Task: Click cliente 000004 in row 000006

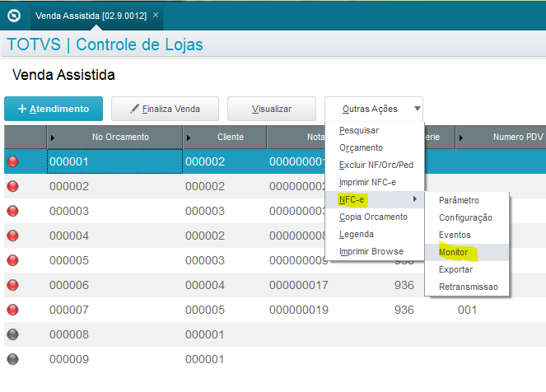Action: click(205, 285)
